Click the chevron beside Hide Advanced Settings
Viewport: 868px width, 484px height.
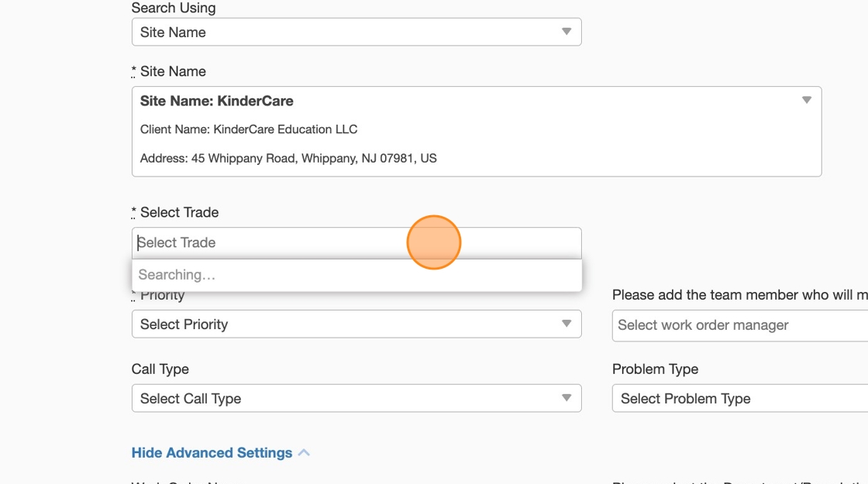pyautogui.click(x=304, y=453)
